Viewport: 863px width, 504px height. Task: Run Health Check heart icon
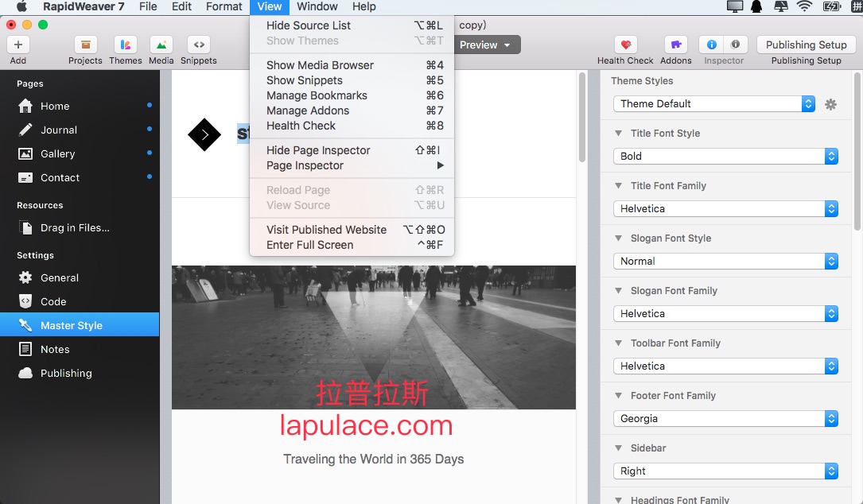(626, 45)
